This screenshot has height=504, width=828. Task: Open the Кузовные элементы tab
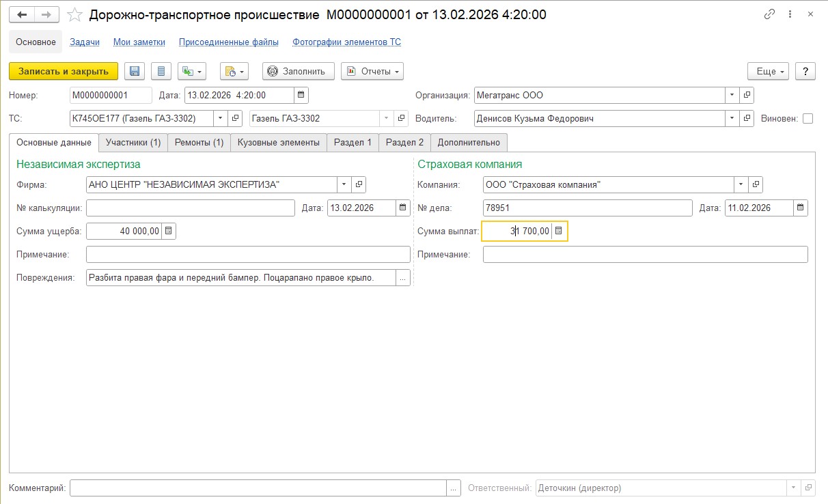[279, 143]
